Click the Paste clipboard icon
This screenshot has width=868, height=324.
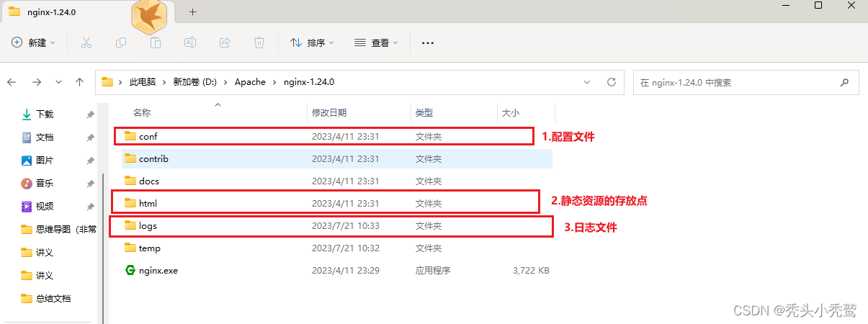pyautogui.click(x=156, y=43)
